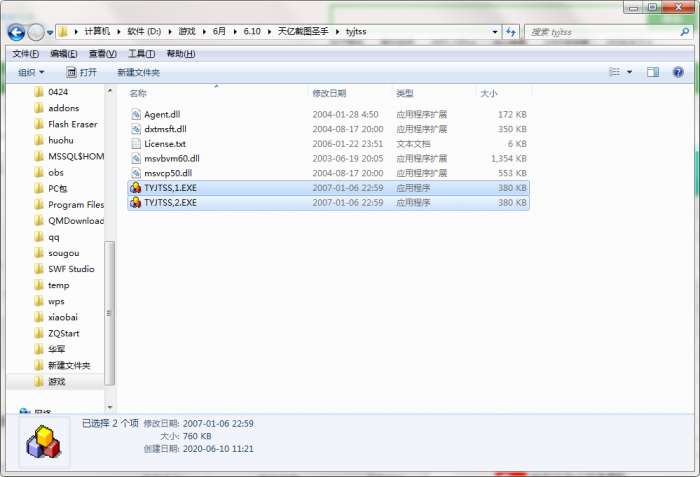Open the view options dropdown arrow
The height and width of the screenshot is (477, 700).
point(629,72)
